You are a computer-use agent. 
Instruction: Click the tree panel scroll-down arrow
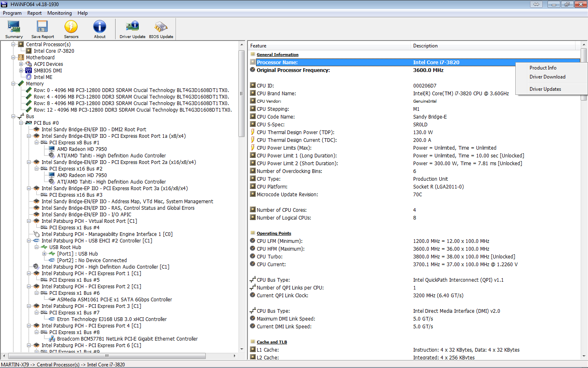click(242, 349)
